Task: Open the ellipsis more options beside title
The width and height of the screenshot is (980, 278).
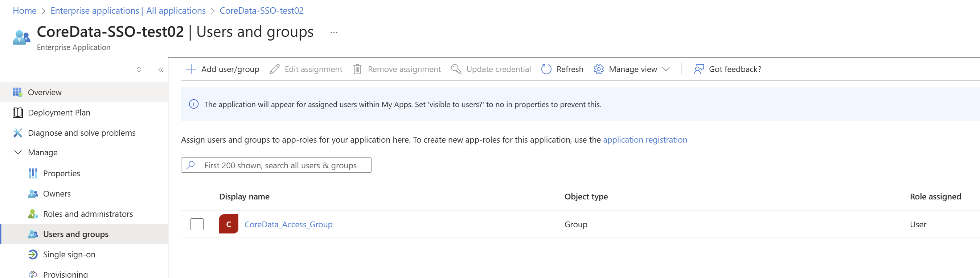Action: pos(334,33)
